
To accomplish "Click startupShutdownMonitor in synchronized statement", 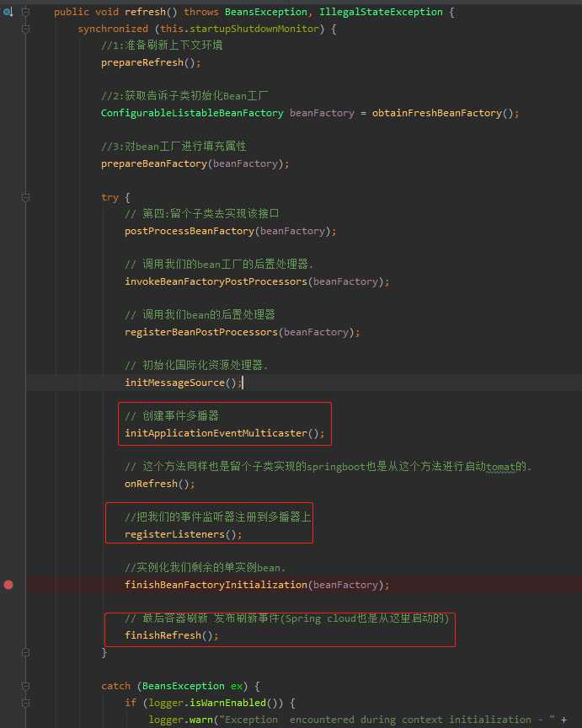I will [254, 29].
